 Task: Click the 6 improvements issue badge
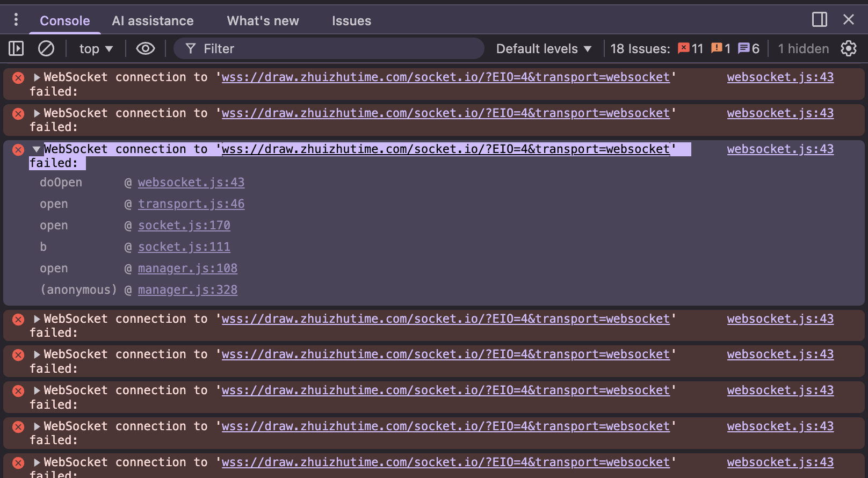point(749,49)
